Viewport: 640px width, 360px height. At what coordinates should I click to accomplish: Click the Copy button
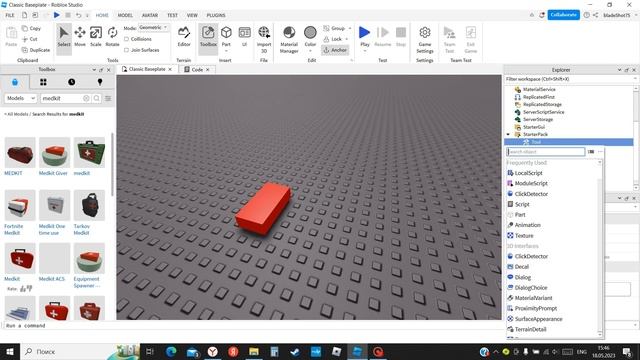pos(31,28)
